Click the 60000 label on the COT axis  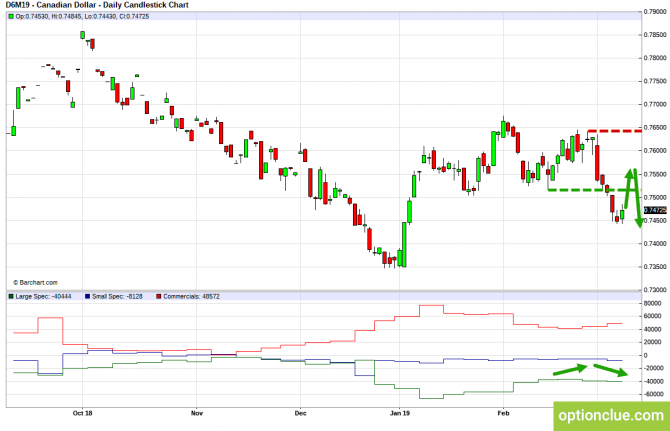652,316
